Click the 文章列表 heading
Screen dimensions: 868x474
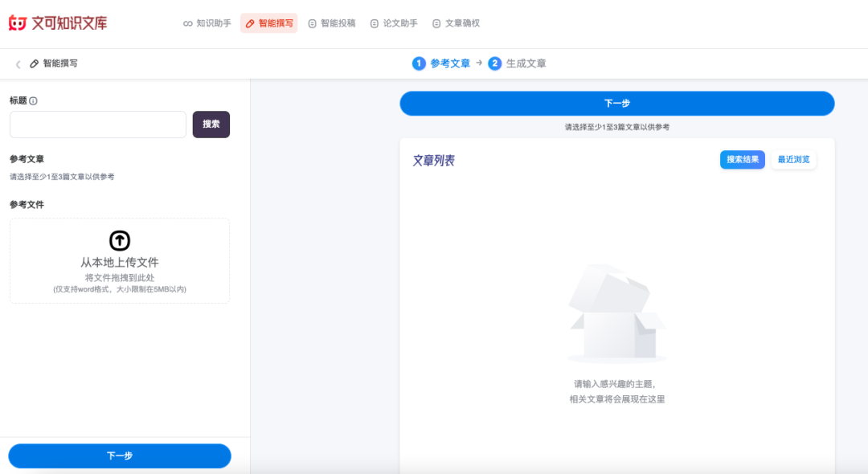coord(433,161)
